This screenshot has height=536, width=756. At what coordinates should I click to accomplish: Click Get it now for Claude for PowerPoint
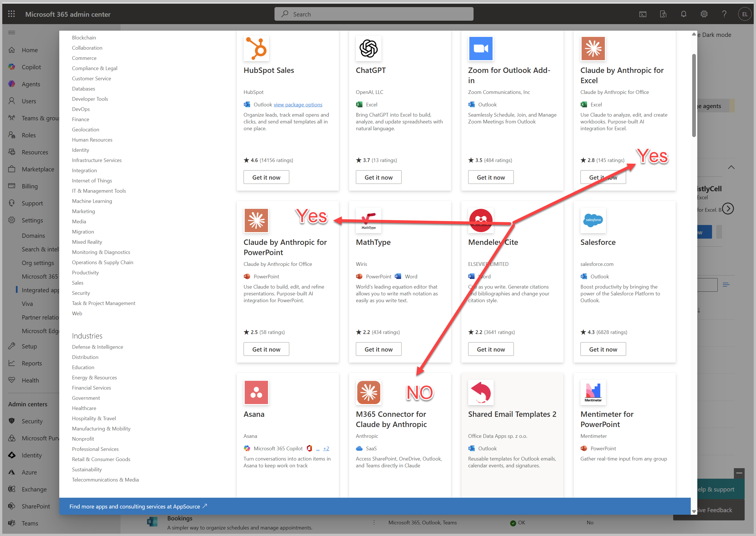click(x=266, y=349)
